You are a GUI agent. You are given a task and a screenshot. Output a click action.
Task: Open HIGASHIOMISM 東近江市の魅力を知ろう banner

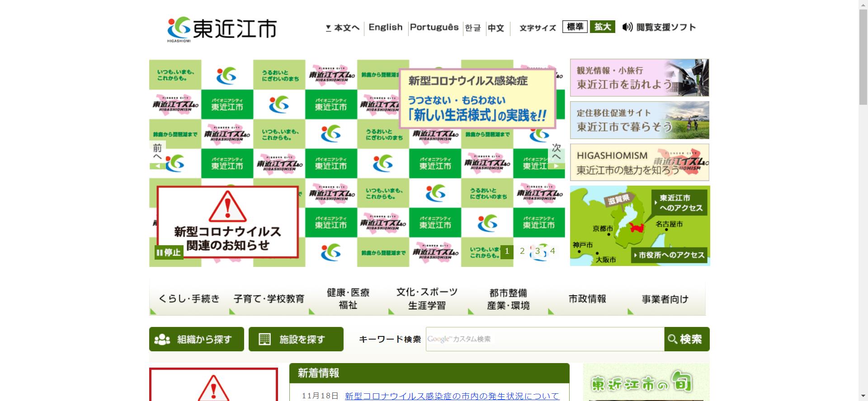click(639, 163)
